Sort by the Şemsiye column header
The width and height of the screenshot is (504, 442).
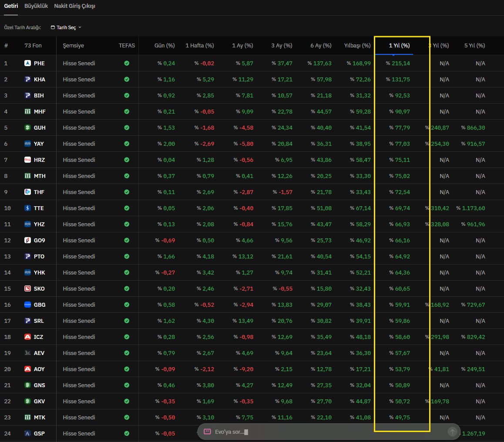click(73, 45)
